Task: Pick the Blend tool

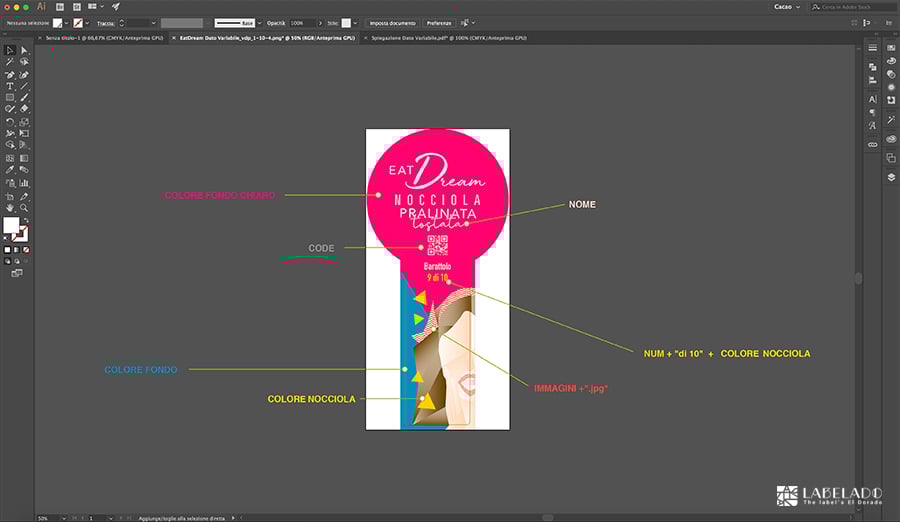Action: pos(24,170)
